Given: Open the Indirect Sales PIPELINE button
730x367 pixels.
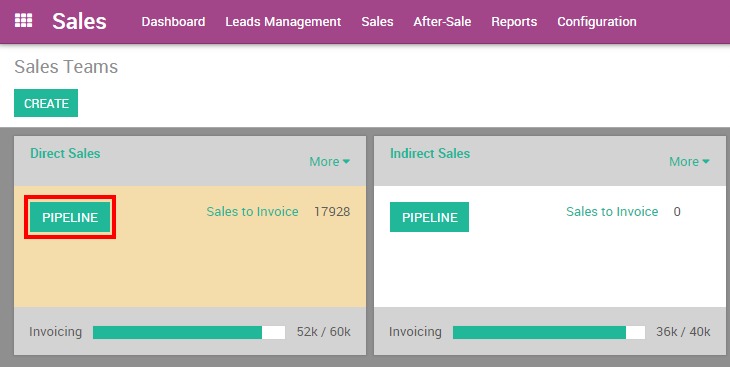Looking at the screenshot, I should [429, 217].
